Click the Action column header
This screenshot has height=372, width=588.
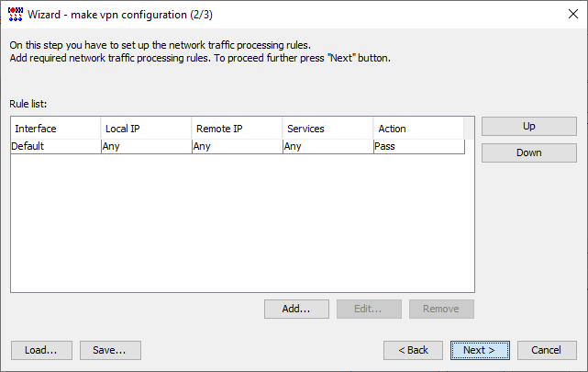click(418, 129)
